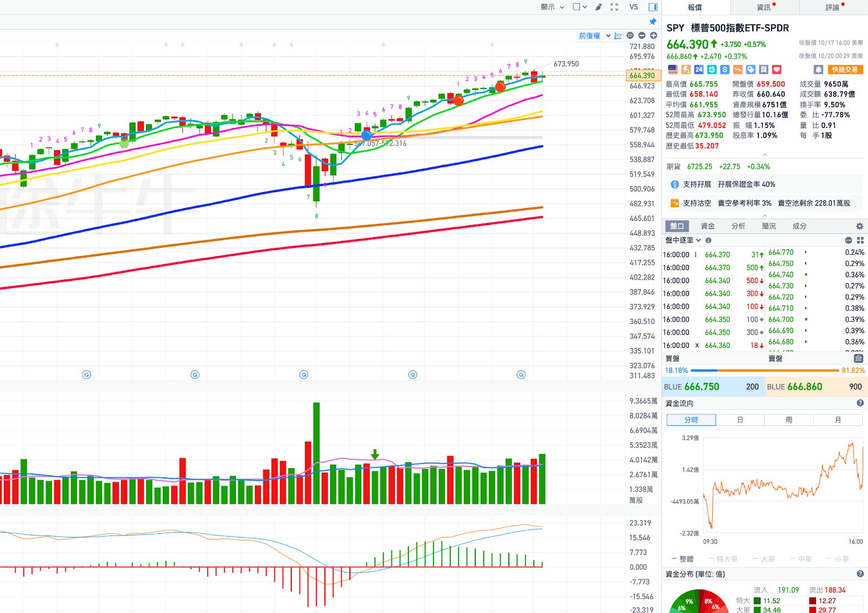Open the panel settings gear icon

click(859, 226)
